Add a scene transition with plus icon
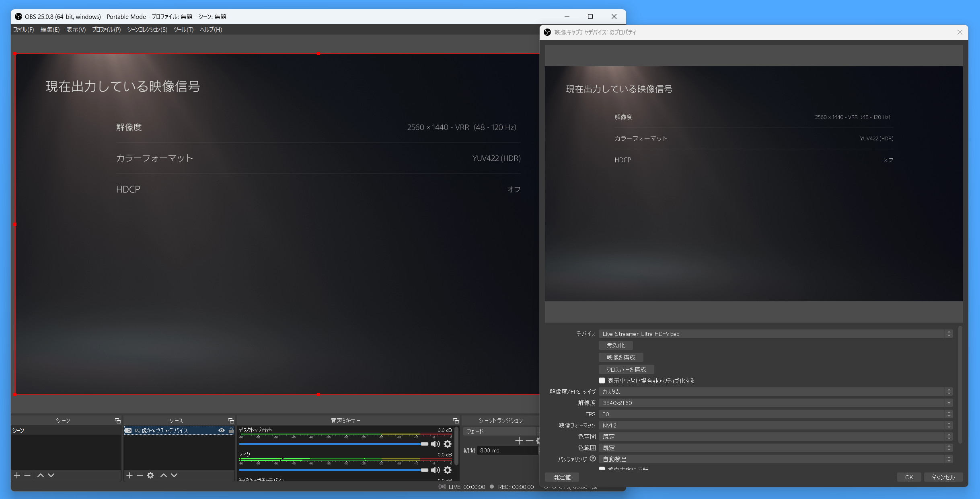Viewport: 980px width, 499px height. [x=519, y=441]
